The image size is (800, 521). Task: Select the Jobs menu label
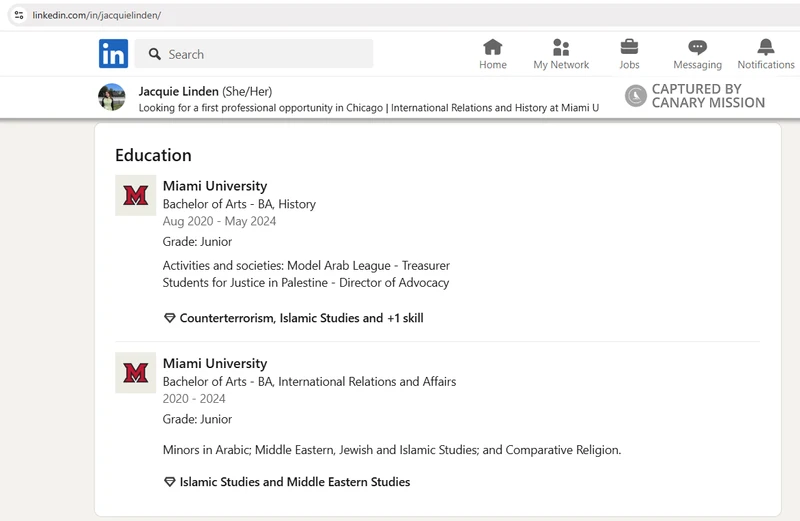pos(629,65)
